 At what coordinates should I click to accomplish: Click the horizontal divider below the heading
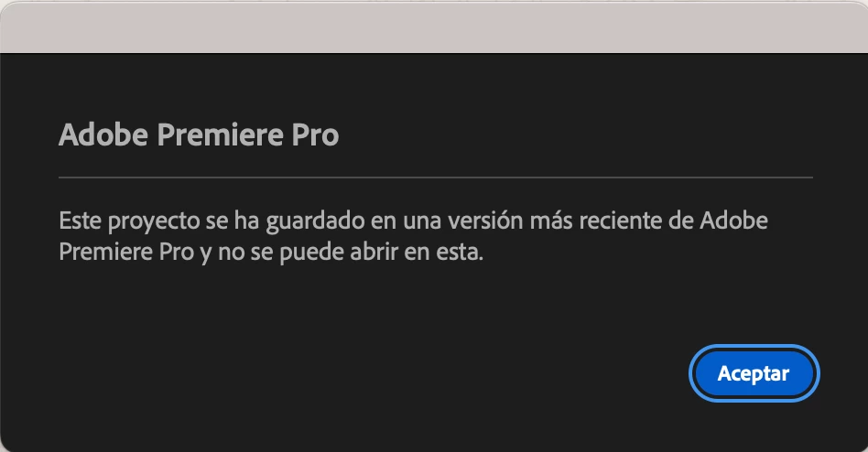pyautogui.click(x=436, y=178)
